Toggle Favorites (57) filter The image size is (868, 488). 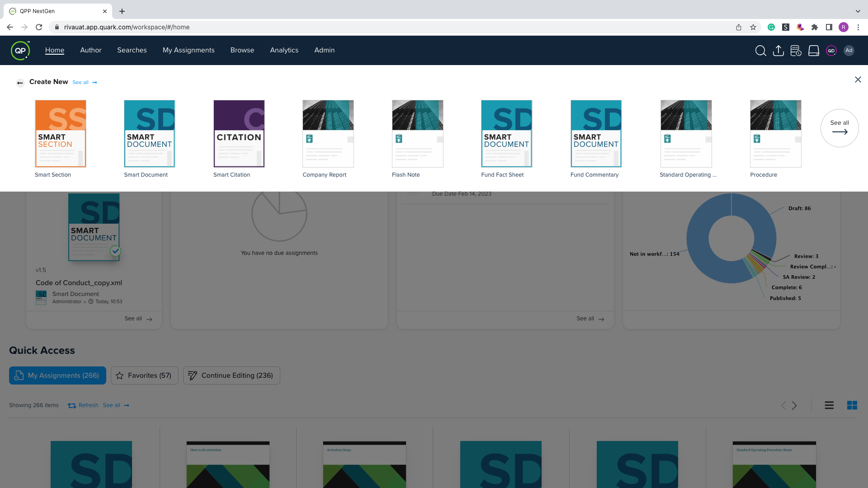click(x=144, y=375)
